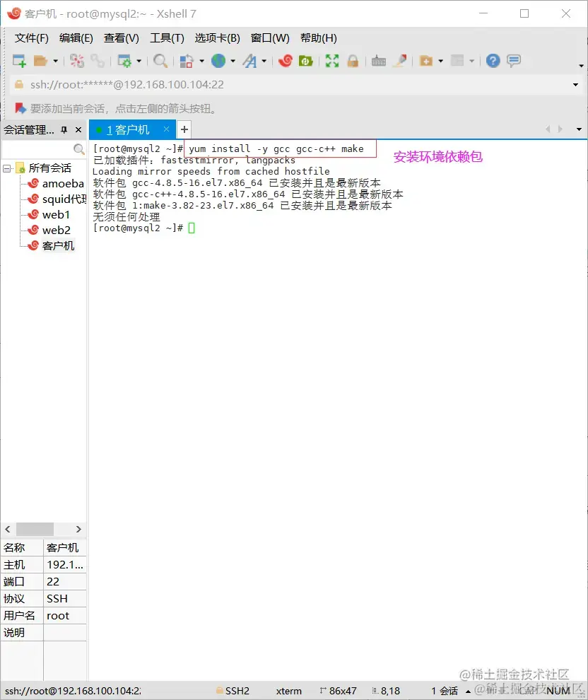Image resolution: width=588 pixels, height=700 pixels.
Task: Open toolbar overflow options arrow
Action: click(x=582, y=66)
